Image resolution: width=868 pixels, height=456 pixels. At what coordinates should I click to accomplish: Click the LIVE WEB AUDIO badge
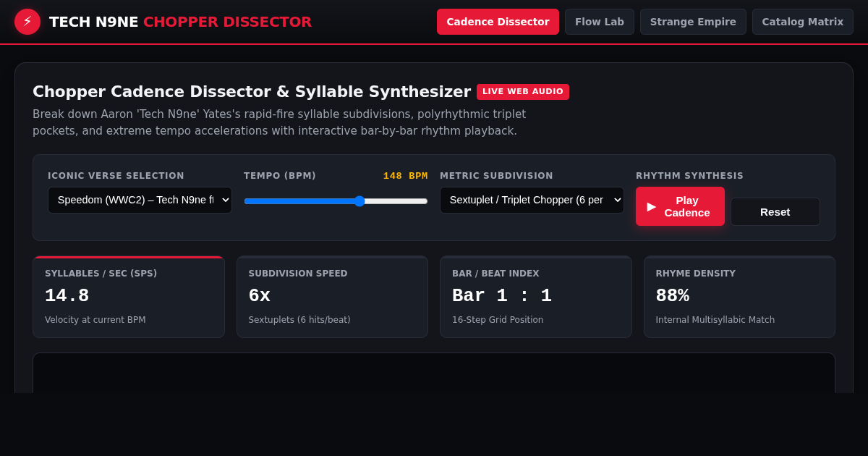[x=523, y=92]
